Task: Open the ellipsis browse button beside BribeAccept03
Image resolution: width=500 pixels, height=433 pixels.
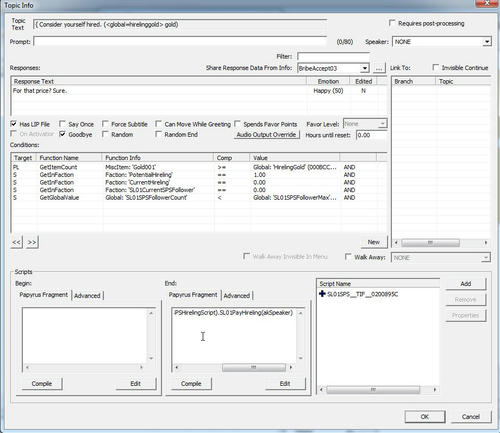Action: point(379,68)
